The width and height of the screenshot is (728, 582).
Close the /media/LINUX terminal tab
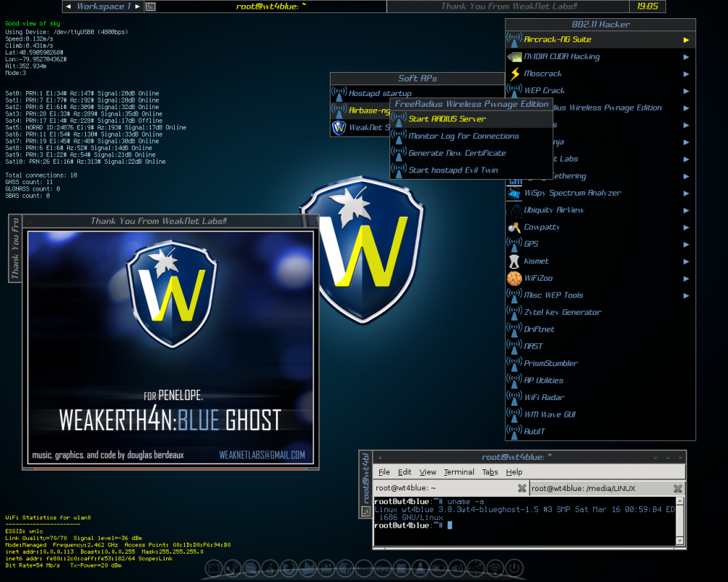click(678, 489)
